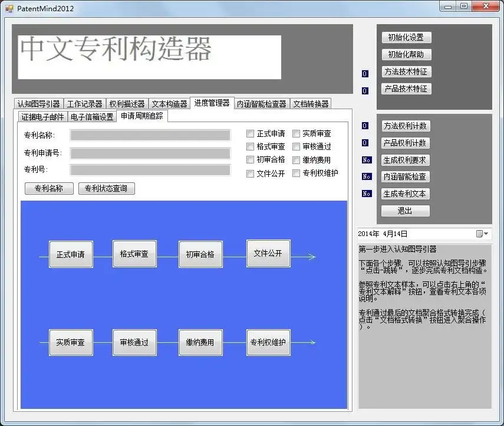
Task: Click the PatentMind2012 title bar app icon
Action: pos(9,9)
